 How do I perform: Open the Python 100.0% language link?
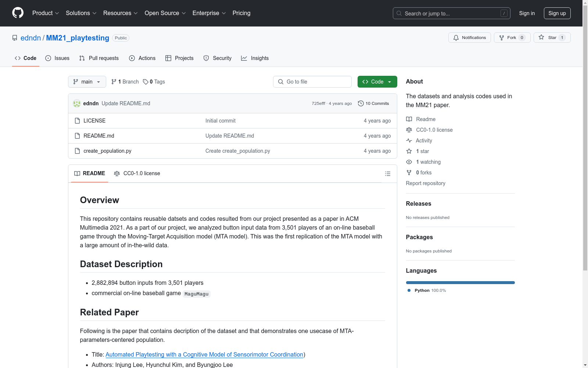click(x=430, y=290)
